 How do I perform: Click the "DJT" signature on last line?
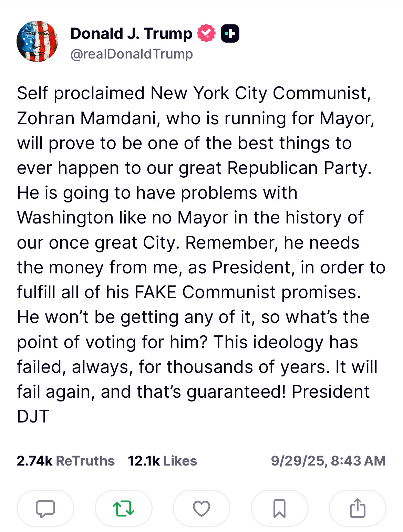(x=33, y=417)
